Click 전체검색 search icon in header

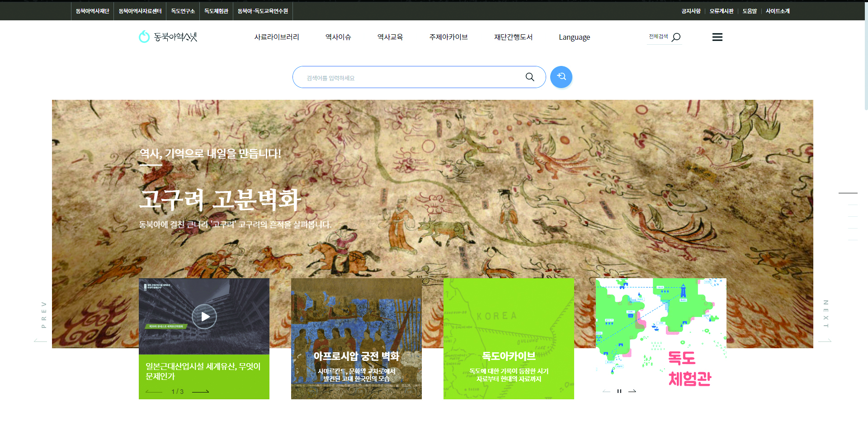676,37
